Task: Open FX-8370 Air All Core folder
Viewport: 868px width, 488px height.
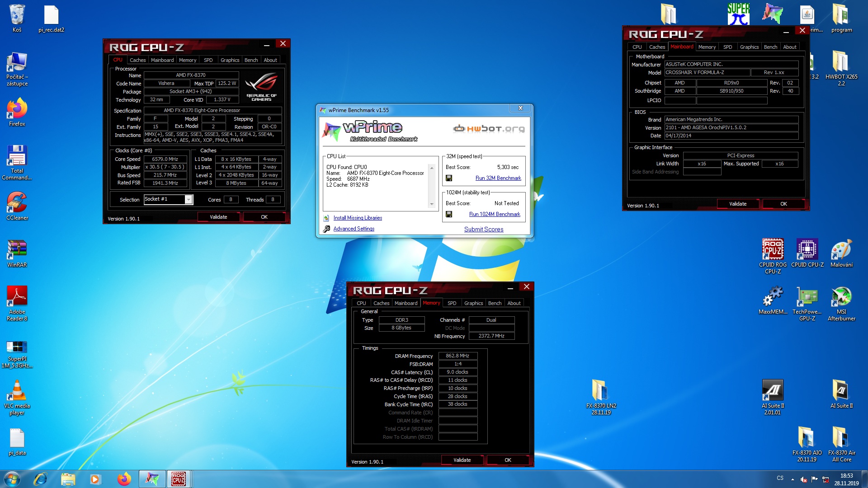Action: click(x=841, y=445)
